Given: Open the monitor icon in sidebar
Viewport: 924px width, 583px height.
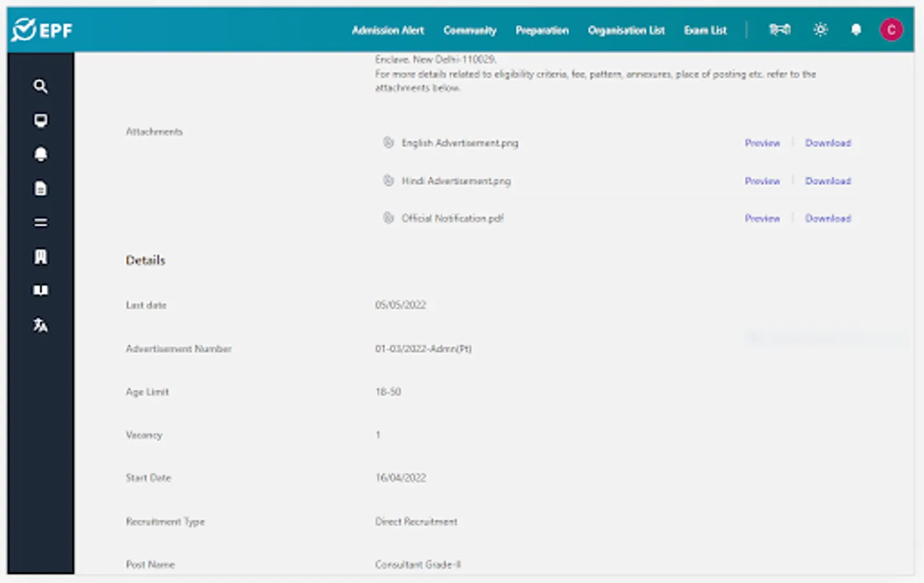Looking at the screenshot, I should 41,120.
